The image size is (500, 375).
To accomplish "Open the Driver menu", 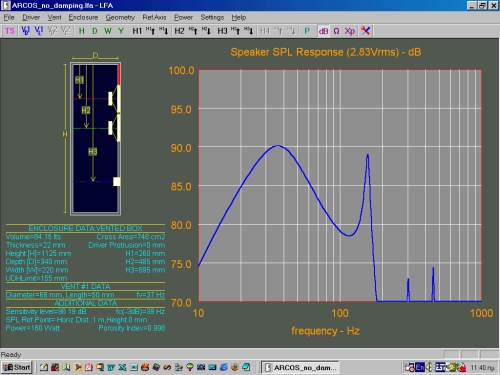I will [31, 17].
